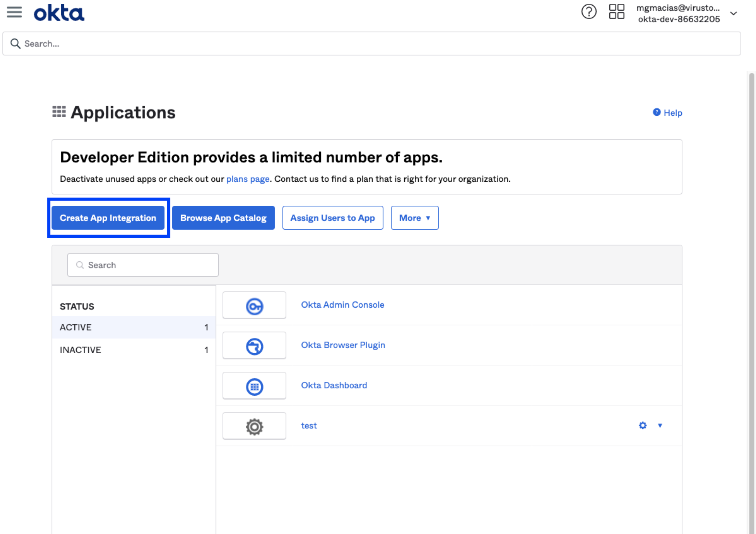Click the Okta Admin Console icon

click(x=254, y=305)
